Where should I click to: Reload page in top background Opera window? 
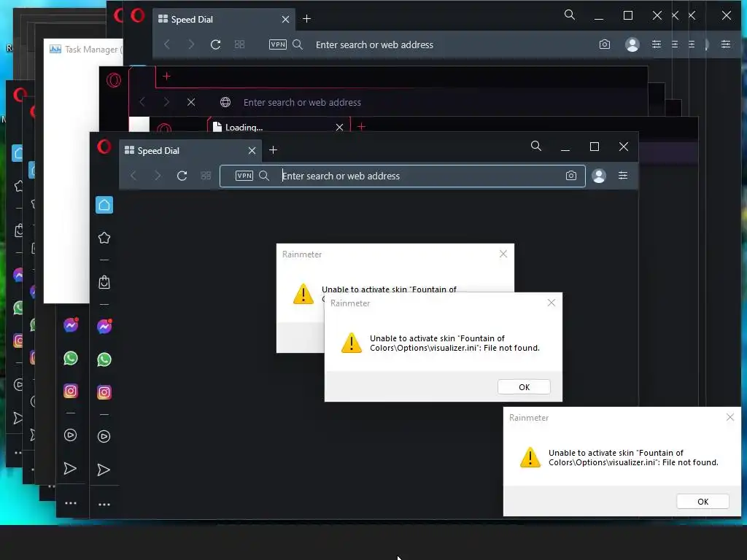coord(215,44)
